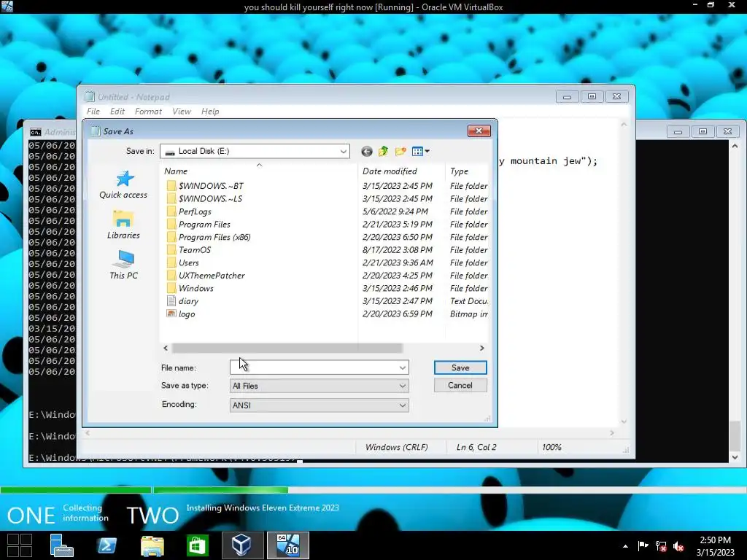Viewport: 747px width, 560px height.
Task: Open the View menu icon in Save As toolbar
Action: (420, 152)
